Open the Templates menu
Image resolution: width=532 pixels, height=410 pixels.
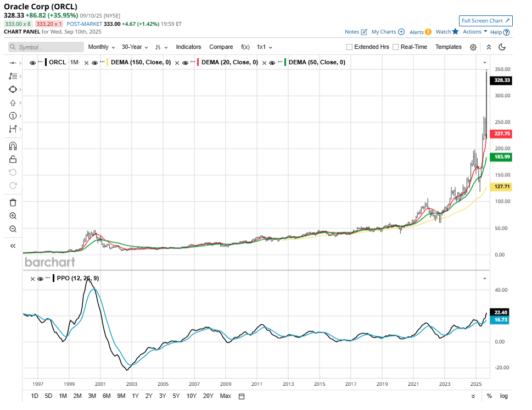click(448, 47)
